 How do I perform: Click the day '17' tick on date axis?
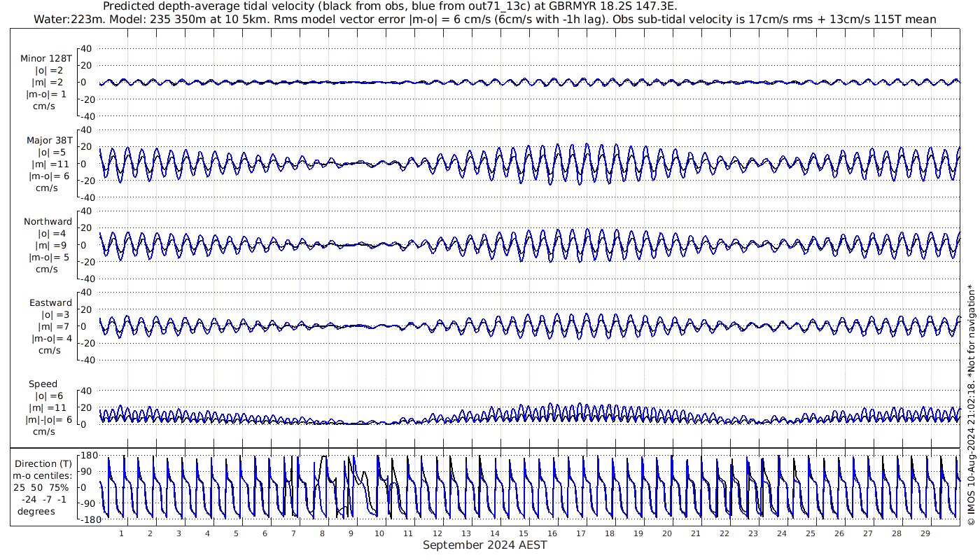pyautogui.click(x=581, y=533)
